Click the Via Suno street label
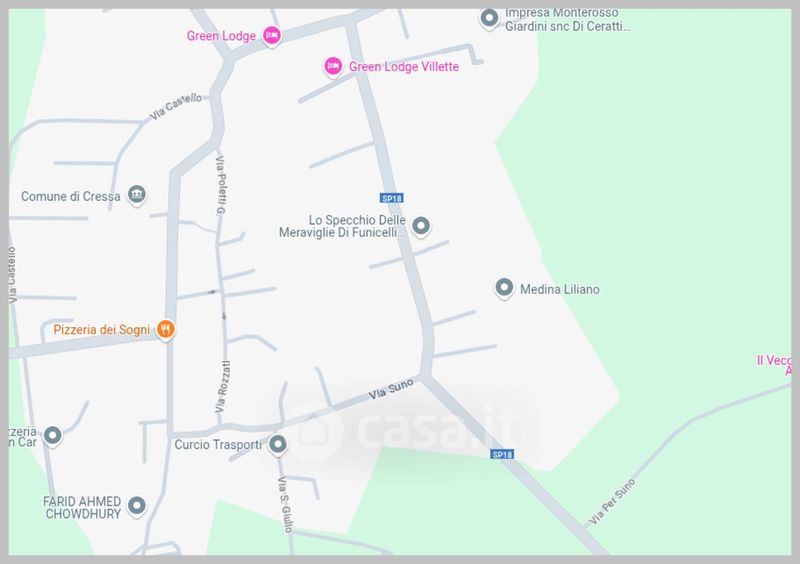 pyautogui.click(x=391, y=389)
